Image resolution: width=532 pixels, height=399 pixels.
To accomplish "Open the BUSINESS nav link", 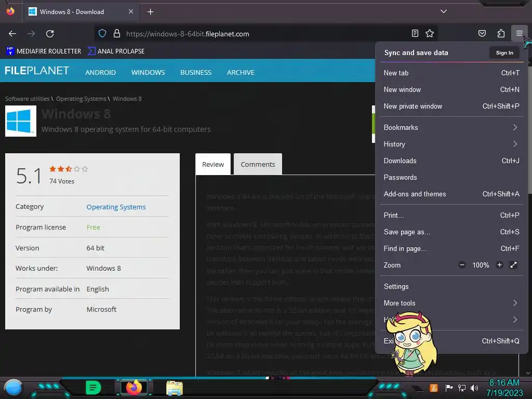I will [x=196, y=72].
